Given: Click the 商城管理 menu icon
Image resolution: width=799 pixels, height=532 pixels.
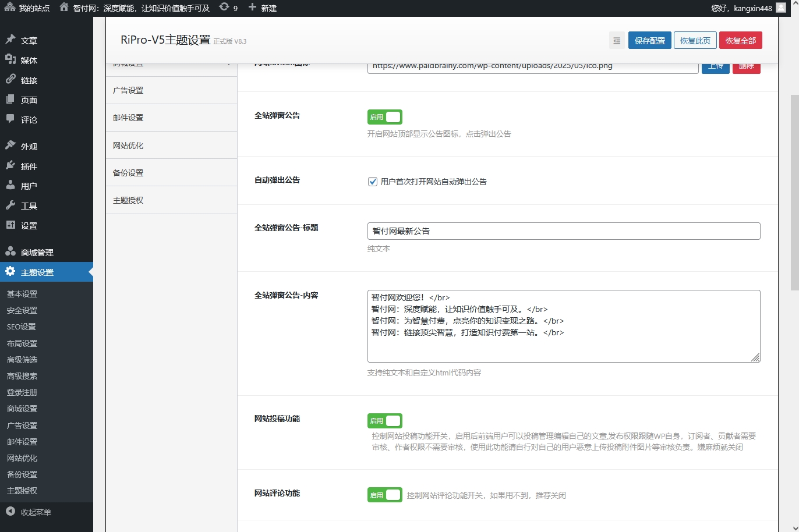Looking at the screenshot, I should (10, 252).
